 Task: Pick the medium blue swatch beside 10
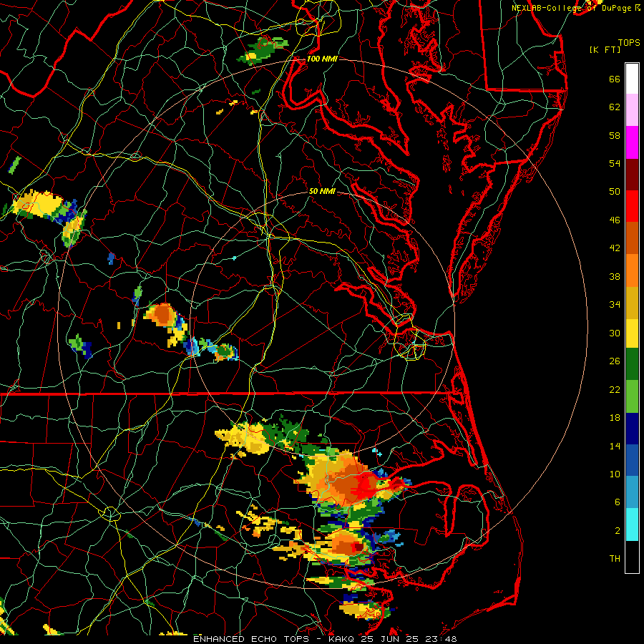(632, 460)
